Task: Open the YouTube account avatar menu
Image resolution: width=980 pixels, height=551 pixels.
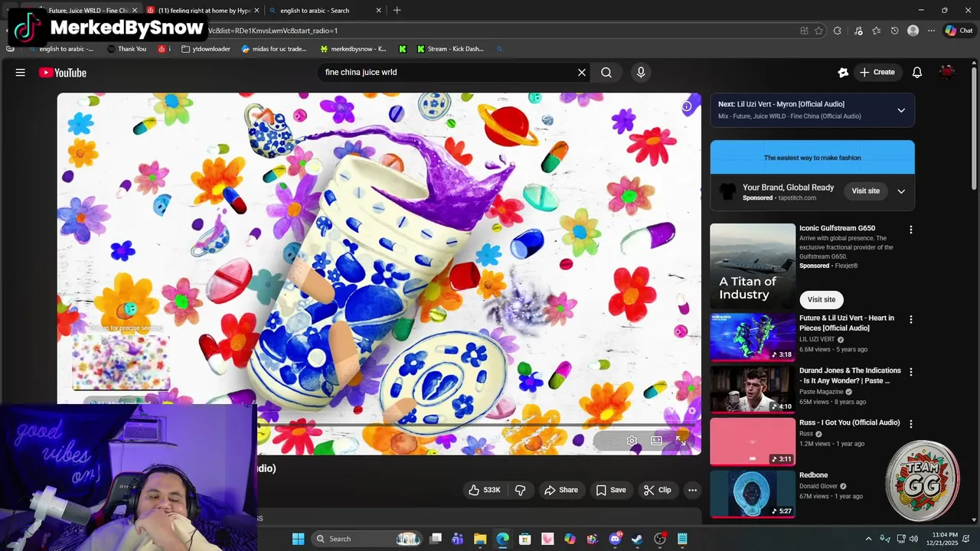Action: click(x=947, y=73)
